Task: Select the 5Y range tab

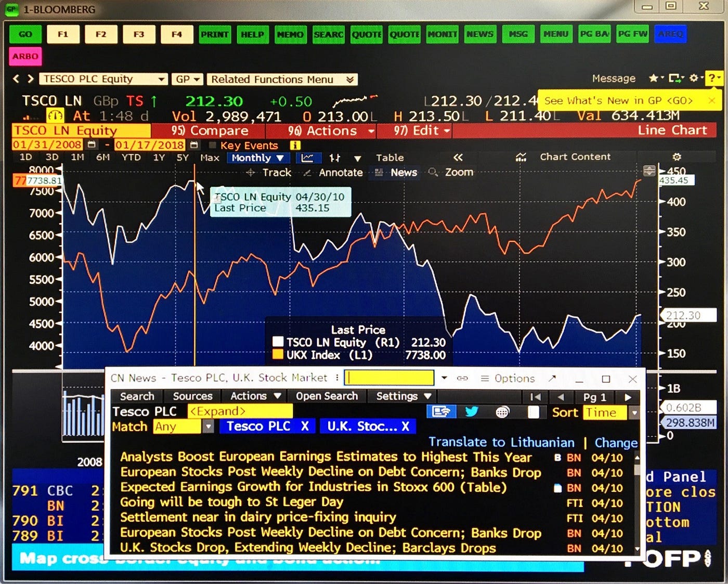Action: point(183,157)
